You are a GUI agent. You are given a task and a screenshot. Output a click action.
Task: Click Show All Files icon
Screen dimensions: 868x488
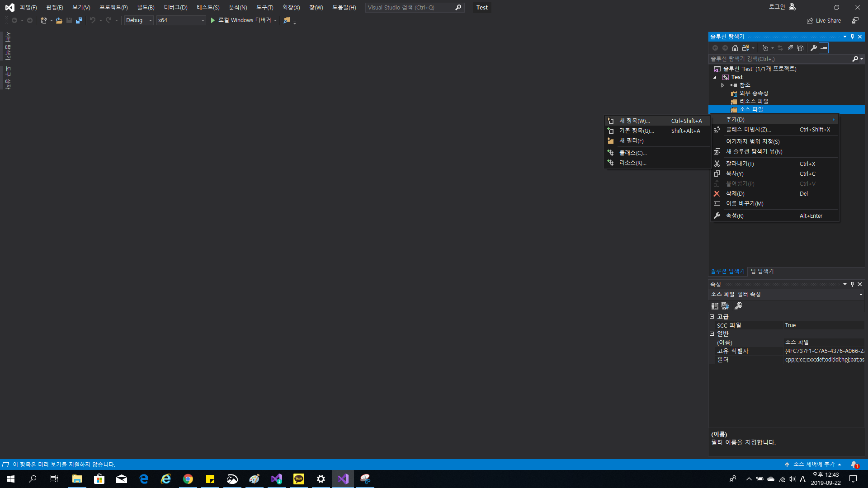[x=800, y=48]
